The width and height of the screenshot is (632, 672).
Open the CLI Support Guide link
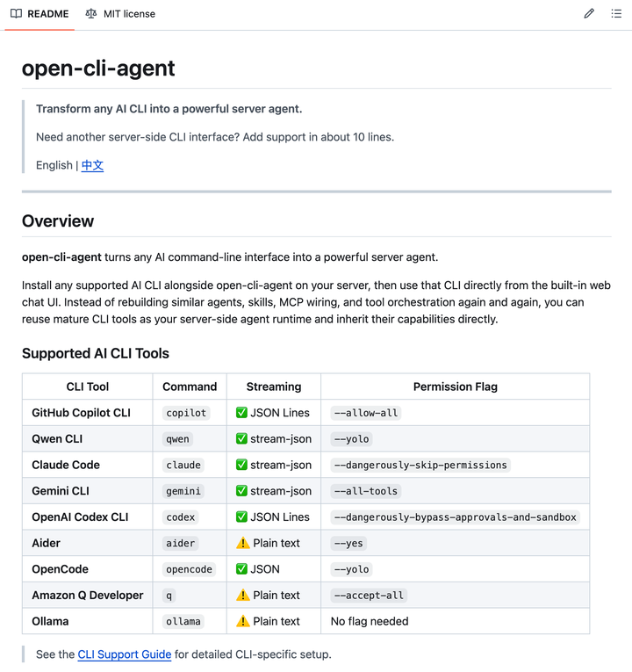click(x=125, y=654)
